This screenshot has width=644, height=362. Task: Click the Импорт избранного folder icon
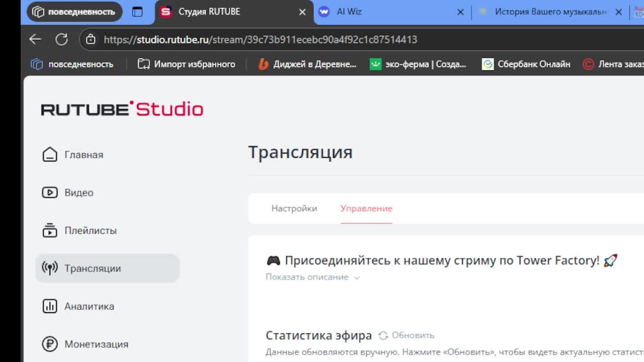click(144, 64)
